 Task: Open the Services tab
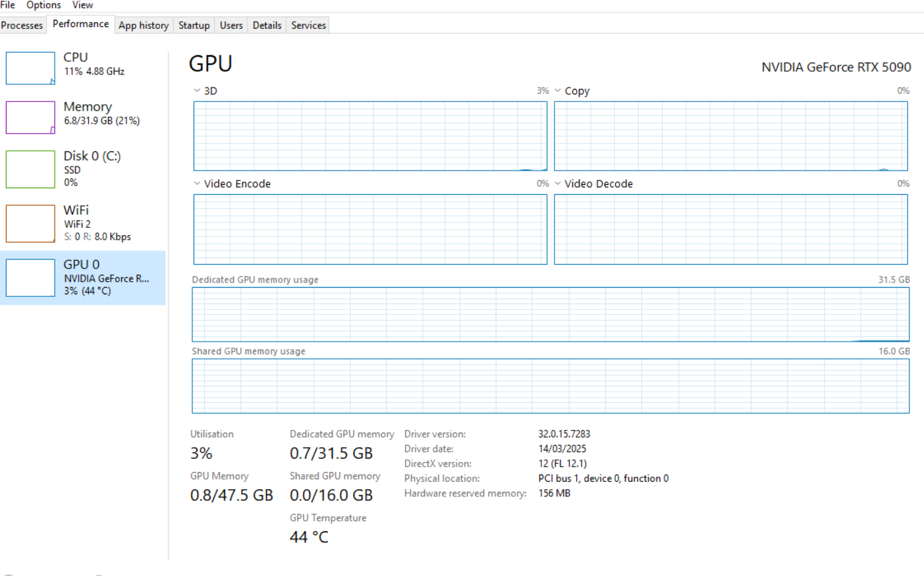[308, 26]
